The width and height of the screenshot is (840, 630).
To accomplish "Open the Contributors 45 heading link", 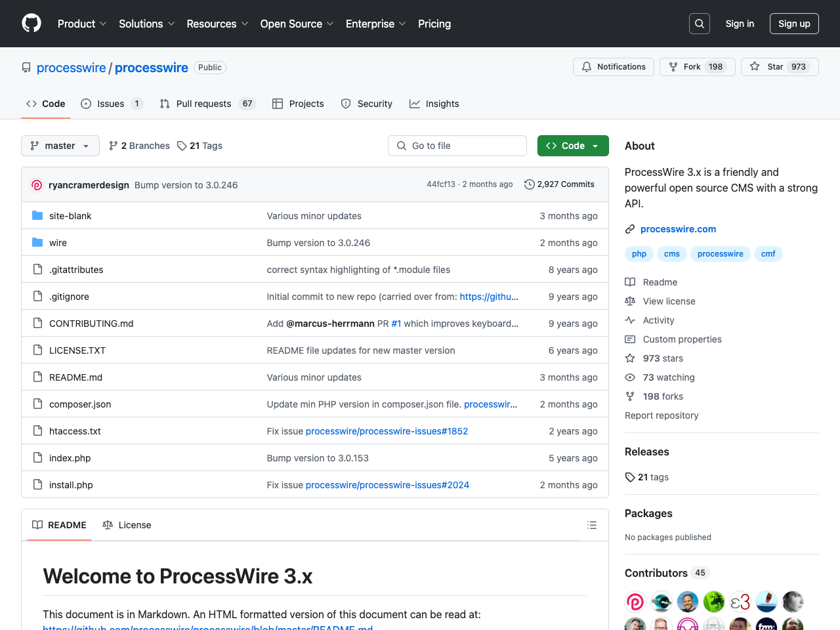I will tap(667, 573).
